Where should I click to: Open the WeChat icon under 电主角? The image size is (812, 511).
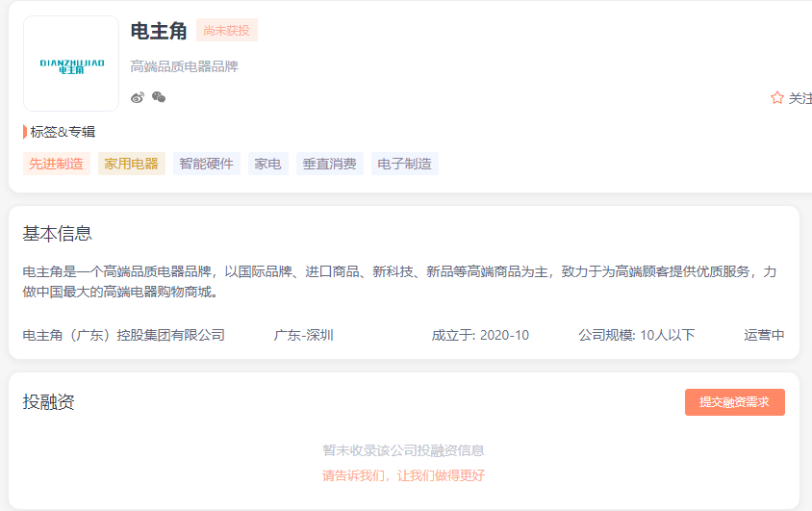pyautogui.click(x=159, y=97)
